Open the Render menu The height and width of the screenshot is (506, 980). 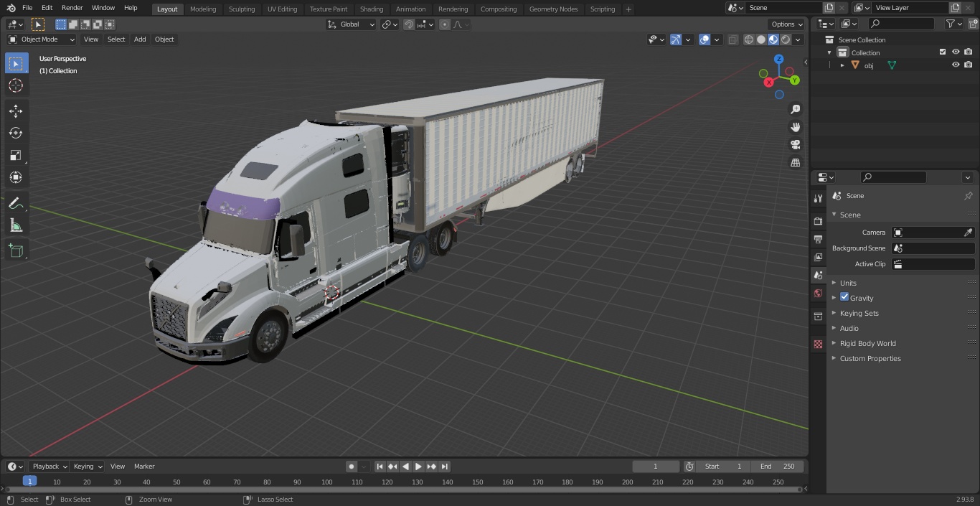click(72, 8)
